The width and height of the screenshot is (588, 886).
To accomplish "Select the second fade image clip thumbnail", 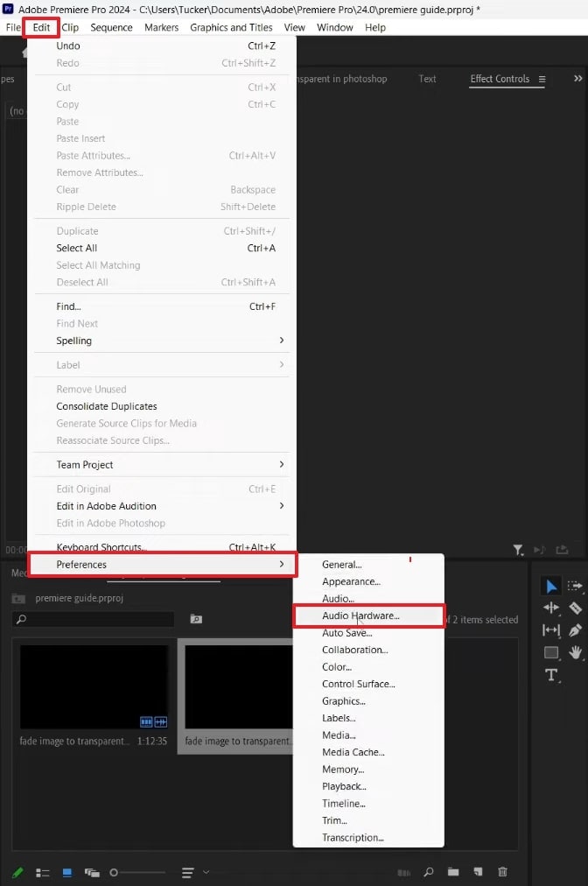I will tap(238, 687).
